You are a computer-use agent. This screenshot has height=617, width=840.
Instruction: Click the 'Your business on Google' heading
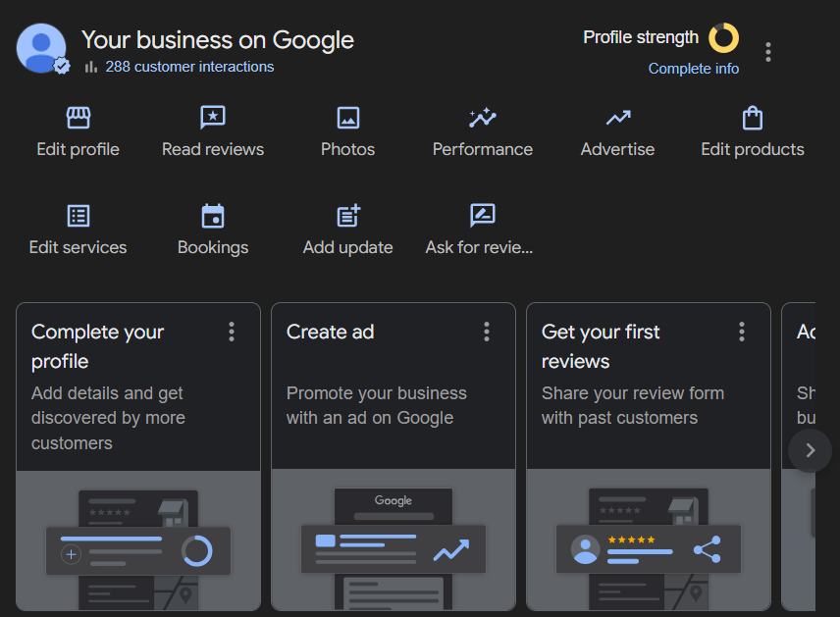click(218, 40)
